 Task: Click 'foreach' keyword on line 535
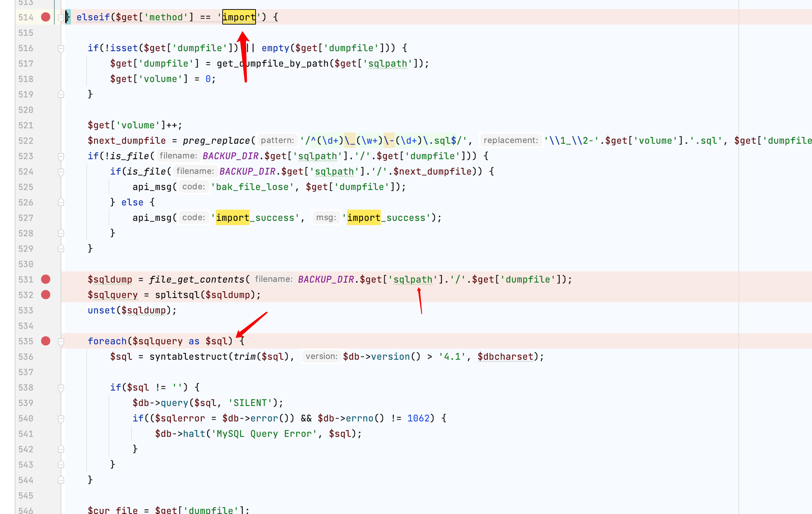(x=107, y=341)
